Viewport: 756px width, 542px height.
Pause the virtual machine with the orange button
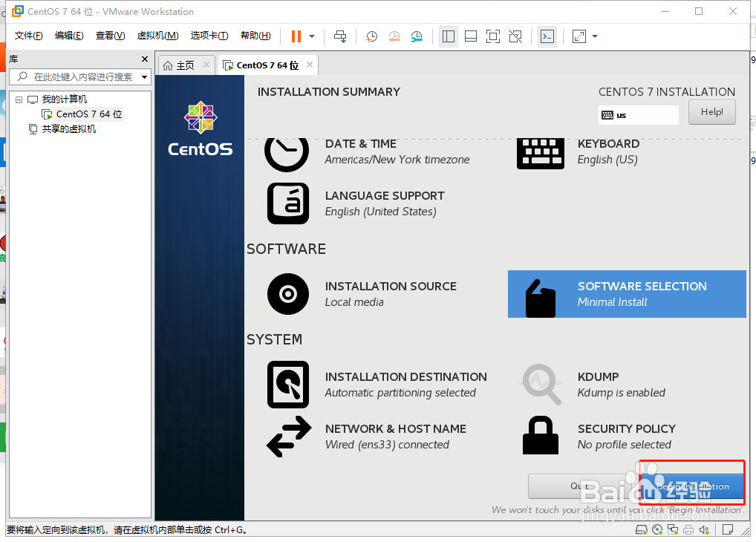click(296, 36)
